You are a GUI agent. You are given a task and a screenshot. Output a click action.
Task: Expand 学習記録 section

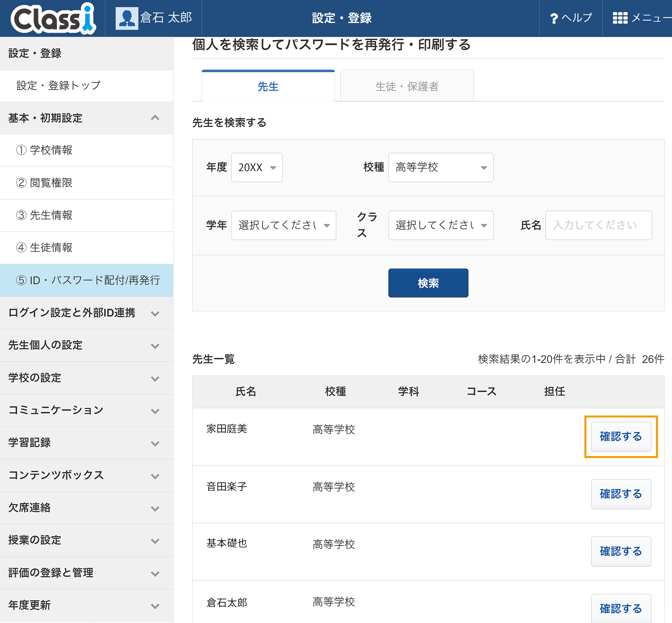click(x=87, y=443)
